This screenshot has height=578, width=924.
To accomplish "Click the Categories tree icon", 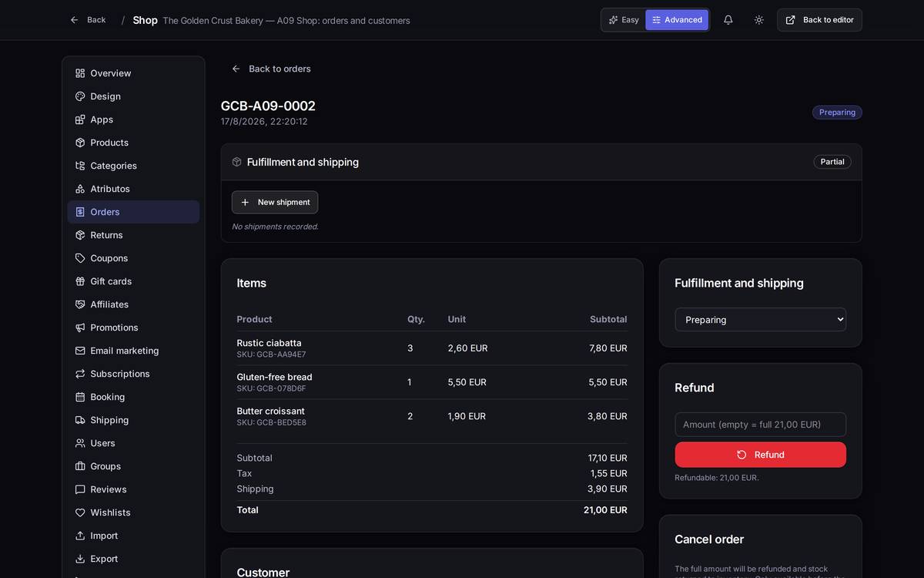I will point(80,166).
